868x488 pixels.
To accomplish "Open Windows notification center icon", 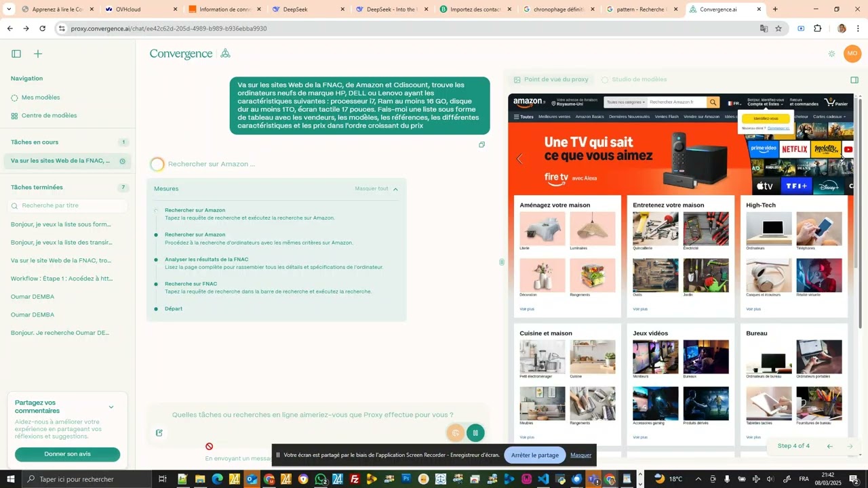I will 854,479.
